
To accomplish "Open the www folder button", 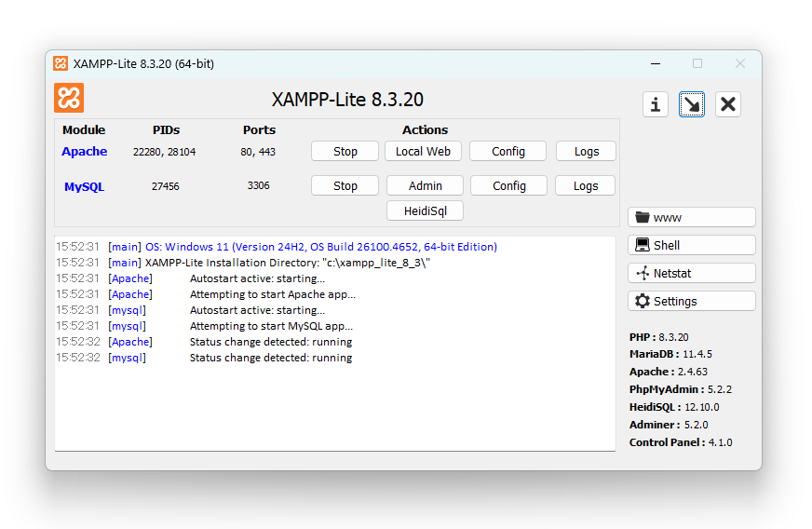I will coord(691,217).
